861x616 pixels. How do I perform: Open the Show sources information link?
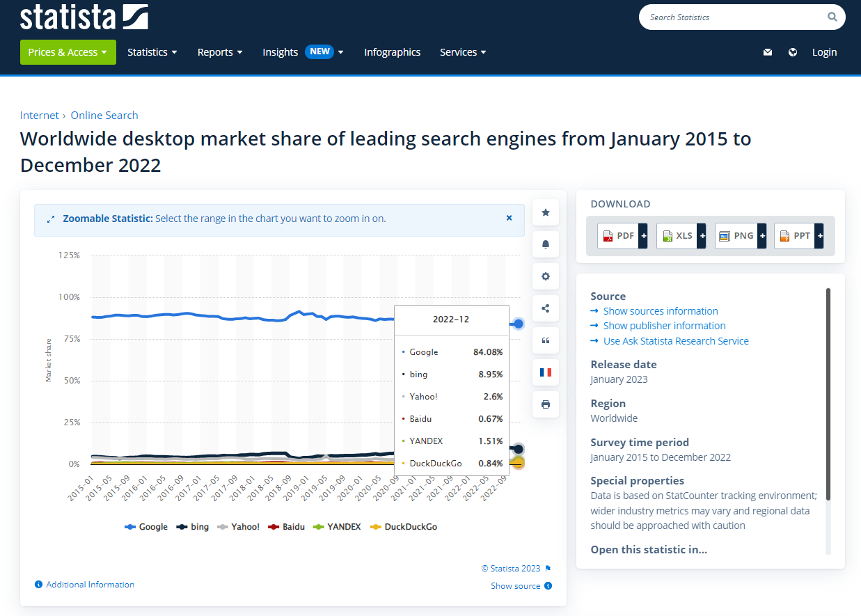[660, 310]
